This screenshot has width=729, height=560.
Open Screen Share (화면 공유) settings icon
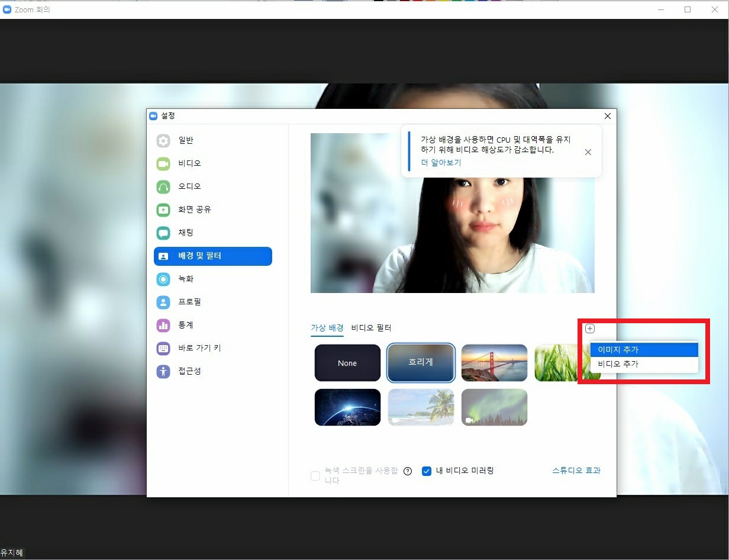click(x=163, y=210)
